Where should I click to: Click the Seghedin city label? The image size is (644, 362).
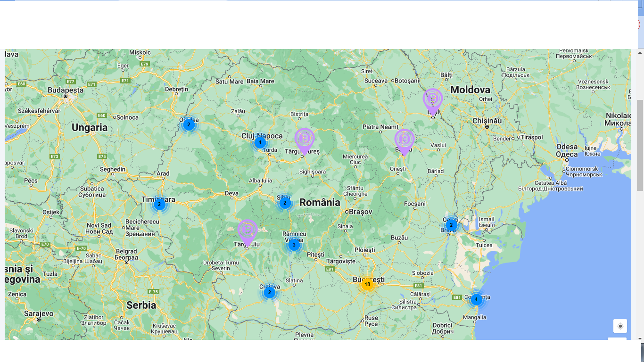[x=113, y=169]
